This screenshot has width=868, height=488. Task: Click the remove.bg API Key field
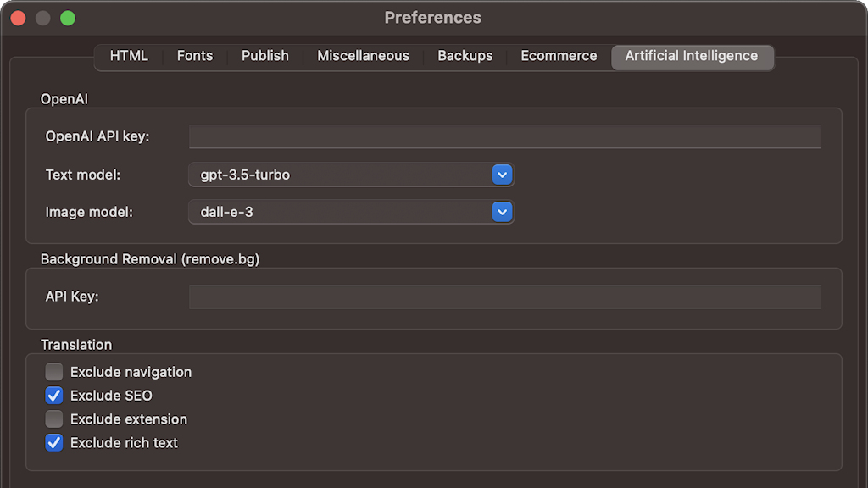[x=504, y=297]
